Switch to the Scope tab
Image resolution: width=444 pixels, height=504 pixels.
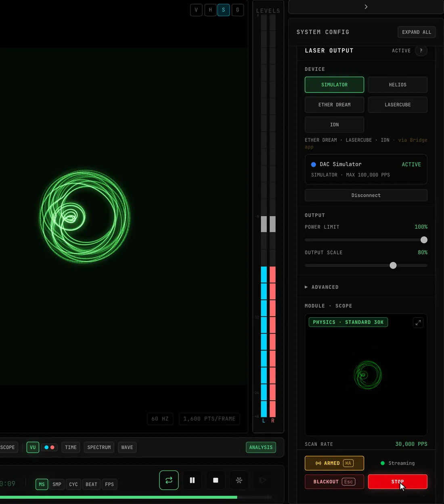(8, 447)
